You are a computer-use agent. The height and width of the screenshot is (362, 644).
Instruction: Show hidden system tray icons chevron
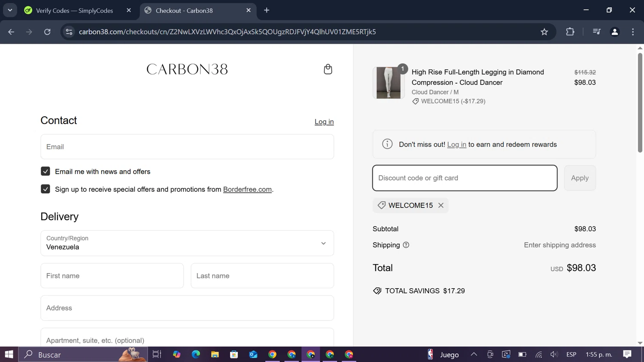474,354
